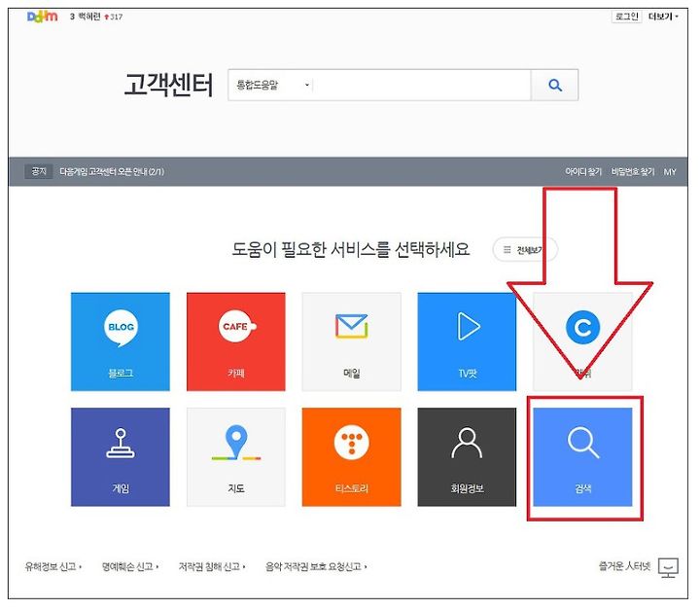Viewport: 700px width, 610px height.
Task: Open the Search (검색) magnifier tile
Action: point(582,456)
